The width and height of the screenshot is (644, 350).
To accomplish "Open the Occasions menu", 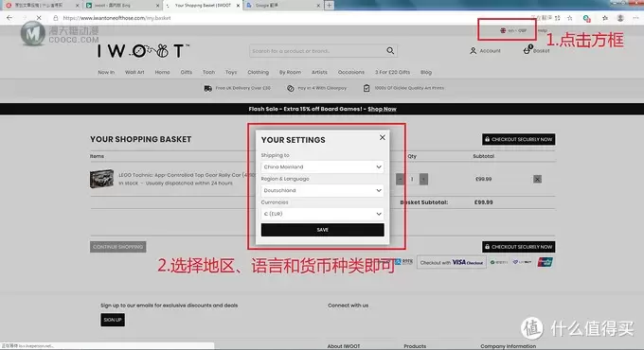I will pyautogui.click(x=351, y=72).
